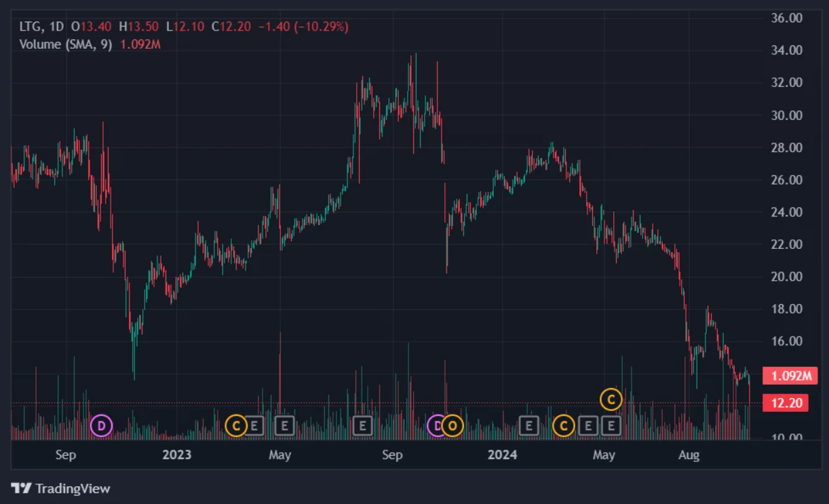Click the 24.00 price scale label
This screenshot has height=504, width=829.
788,212
